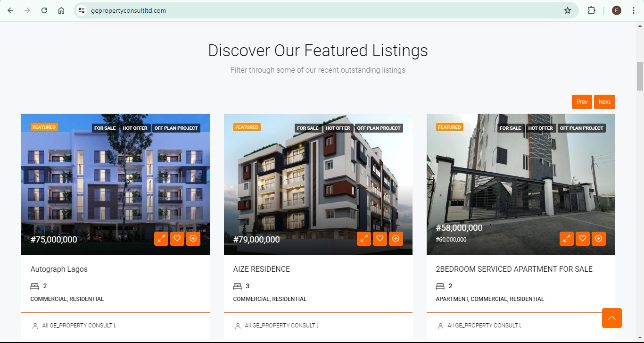Add AIZE RESIDENCE to compare
This screenshot has width=644, height=343.
click(x=396, y=239)
